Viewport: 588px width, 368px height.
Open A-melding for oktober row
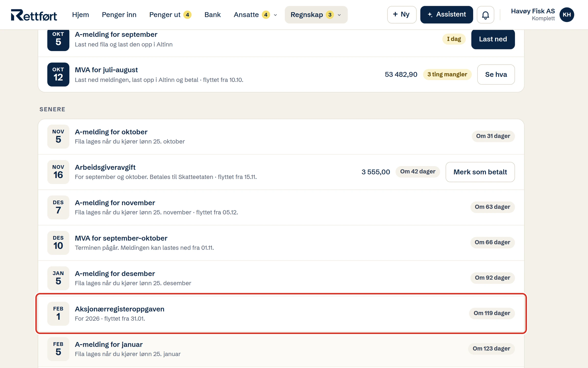coord(281,137)
